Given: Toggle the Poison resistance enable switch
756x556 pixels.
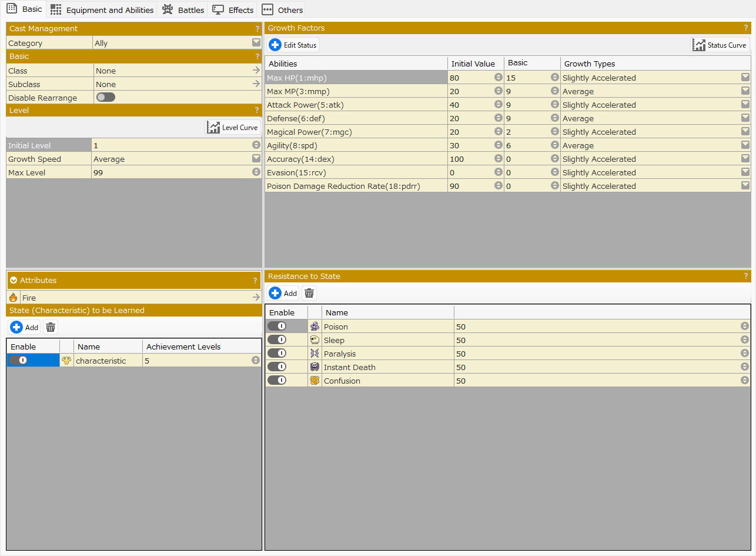Looking at the screenshot, I should (277, 327).
